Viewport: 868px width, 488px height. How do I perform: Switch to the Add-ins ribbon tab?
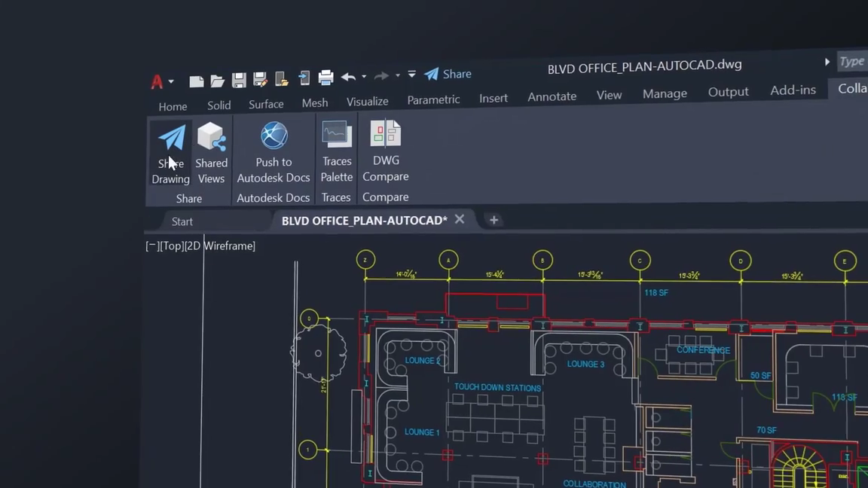[793, 90]
